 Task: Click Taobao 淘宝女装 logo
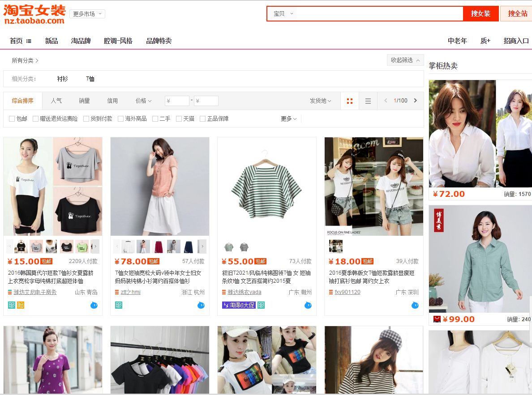tap(34, 15)
